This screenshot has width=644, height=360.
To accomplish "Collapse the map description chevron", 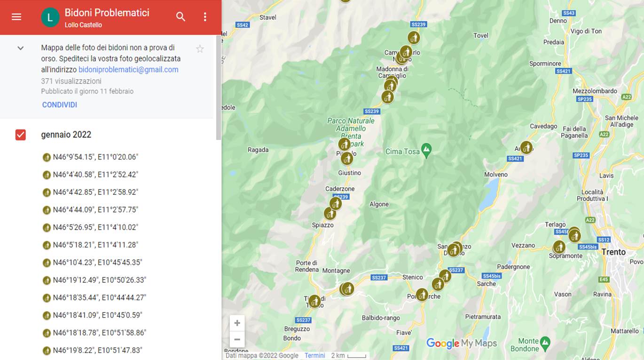I will tap(21, 48).
